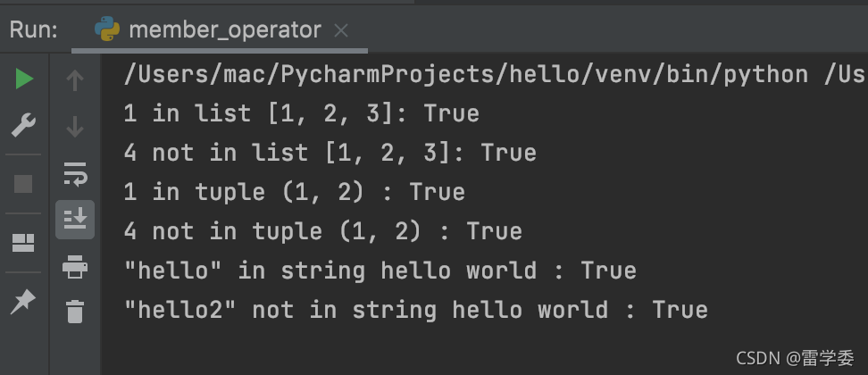Toggle scroll to end of output
This screenshot has width=868, height=375.
coord(75,220)
